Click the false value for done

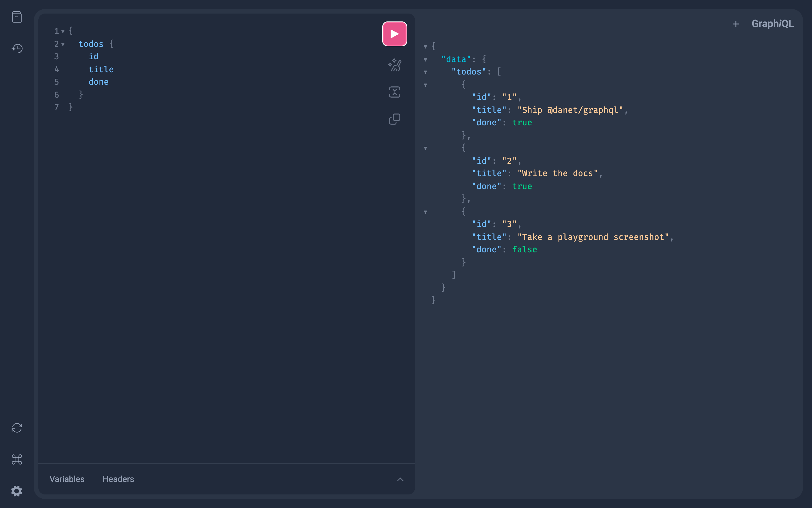coord(524,250)
